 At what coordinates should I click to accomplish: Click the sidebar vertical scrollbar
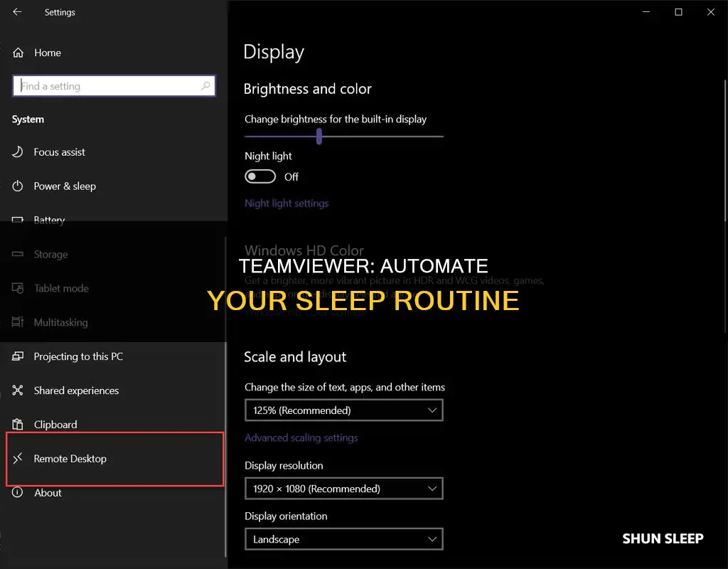pos(225,397)
